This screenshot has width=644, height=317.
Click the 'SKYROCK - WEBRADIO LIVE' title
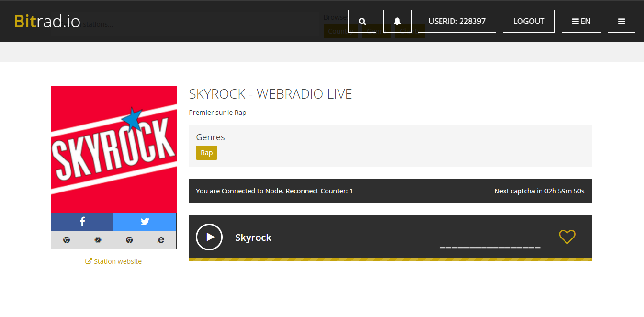click(x=271, y=94)
